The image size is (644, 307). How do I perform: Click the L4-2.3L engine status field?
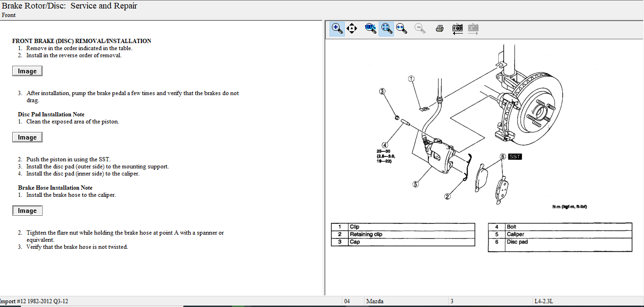544,301
